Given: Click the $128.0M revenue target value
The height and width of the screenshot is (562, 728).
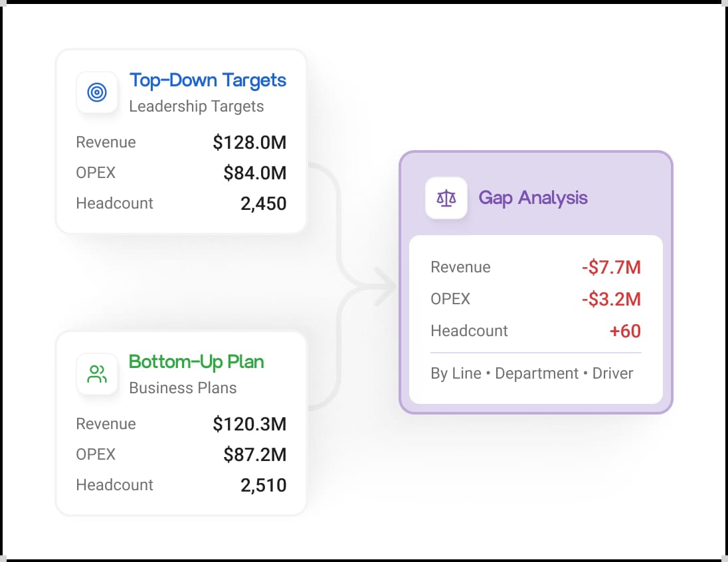Looking at the screenshot, I should coord(250,143).
